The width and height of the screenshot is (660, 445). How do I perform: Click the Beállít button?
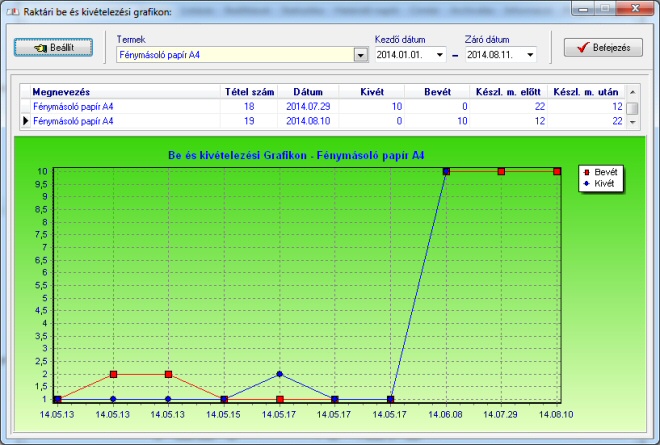click(x=53, y=48)
